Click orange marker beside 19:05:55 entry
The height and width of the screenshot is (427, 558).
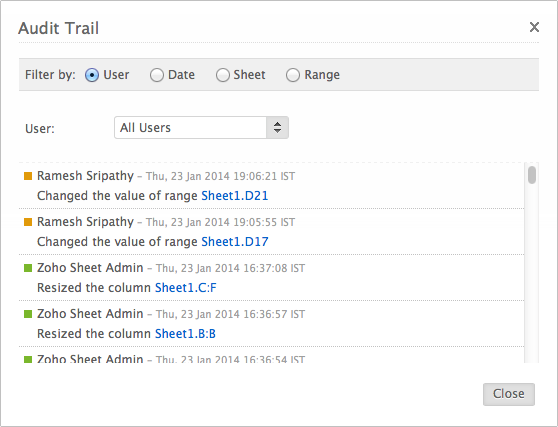click(28, 222)
